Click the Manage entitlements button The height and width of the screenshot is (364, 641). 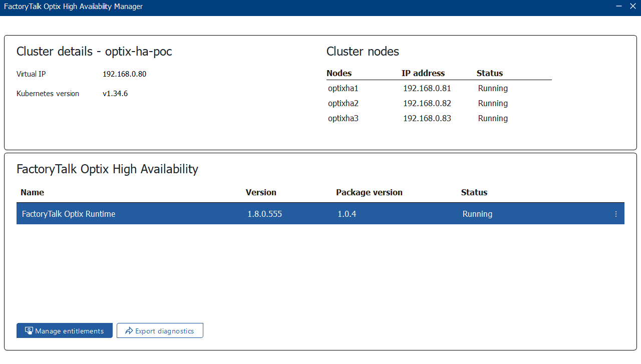(x=65, y=330)
